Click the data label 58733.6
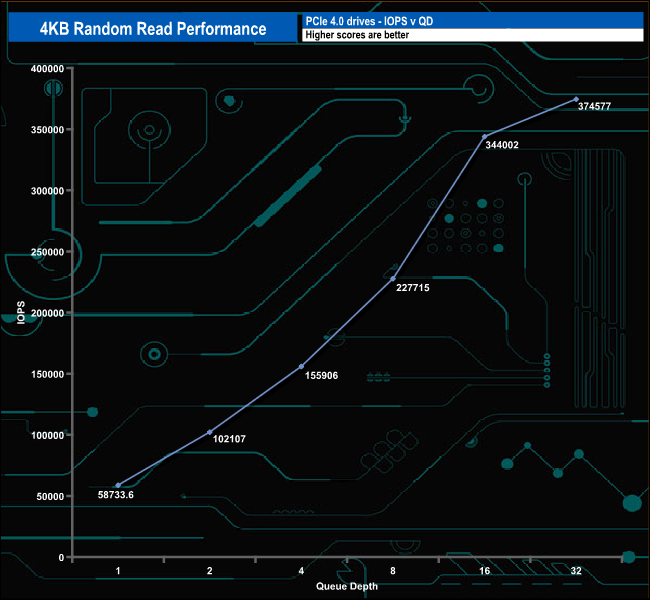This screenshot has height=600, width=650. point(116,495)
